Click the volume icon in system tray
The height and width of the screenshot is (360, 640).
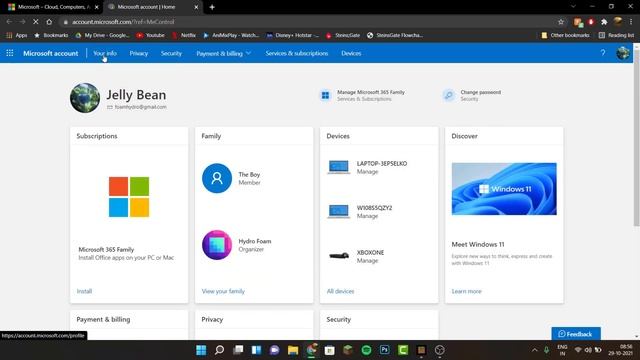click(x=588, y=350)
